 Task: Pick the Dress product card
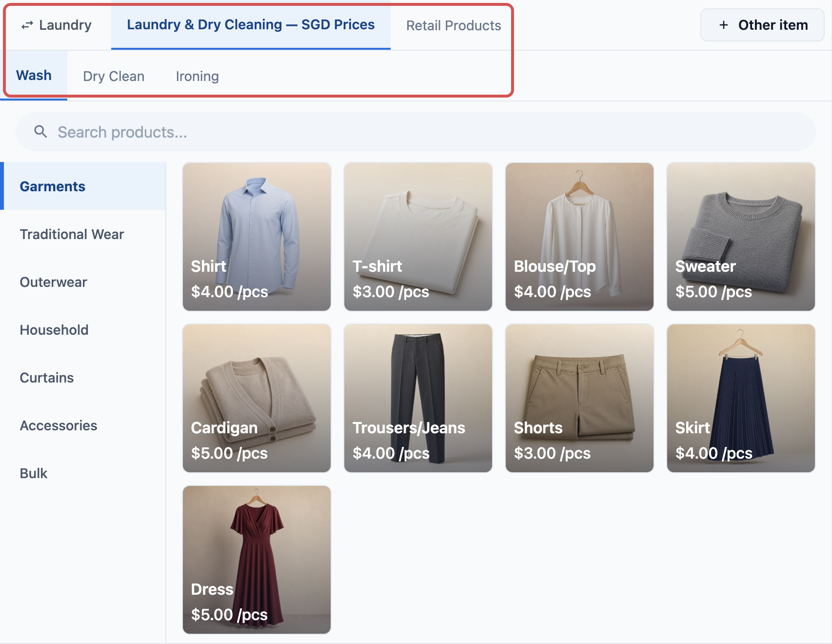tap(257, 560)
